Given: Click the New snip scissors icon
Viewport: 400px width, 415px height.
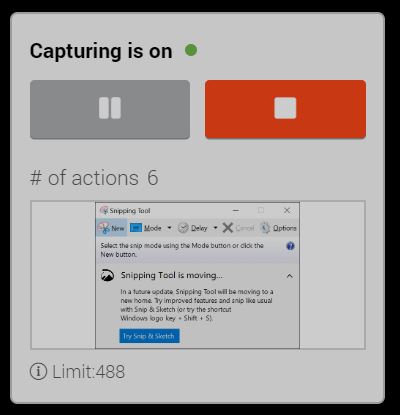Looking at the screenshot, I should [104, 228].
